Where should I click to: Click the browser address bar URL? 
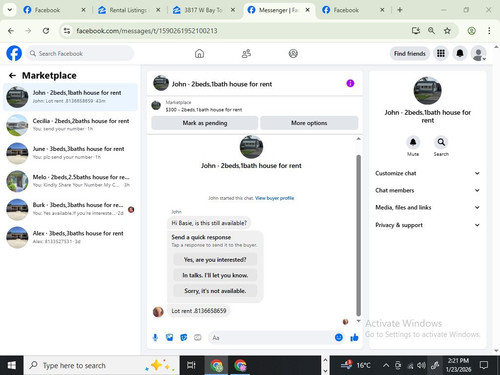(x=147, y=31)
